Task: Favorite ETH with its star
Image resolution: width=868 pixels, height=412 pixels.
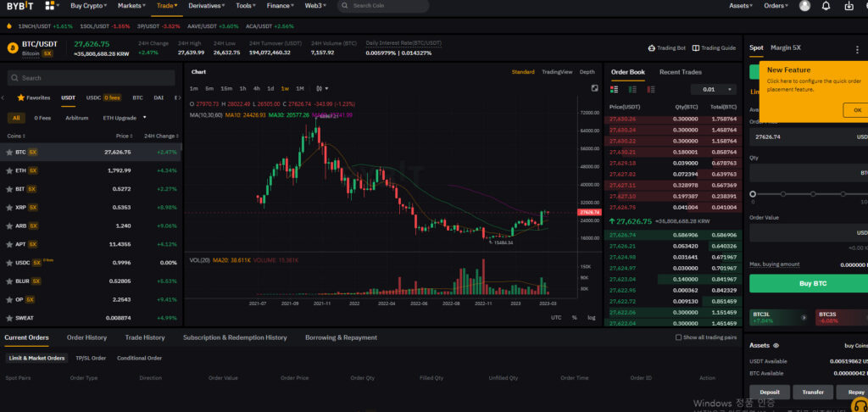Action: tap(9, 170)
